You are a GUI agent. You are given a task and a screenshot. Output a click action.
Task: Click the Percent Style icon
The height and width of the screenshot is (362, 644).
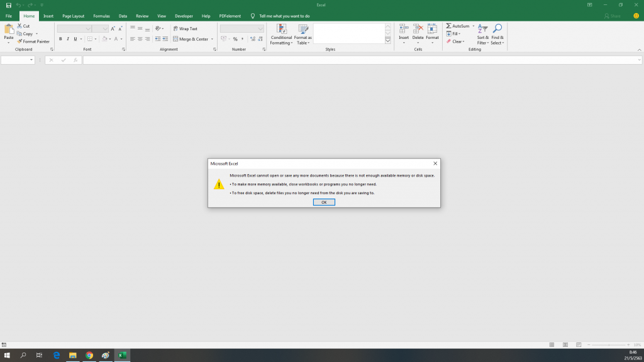[x=235, y=38]
